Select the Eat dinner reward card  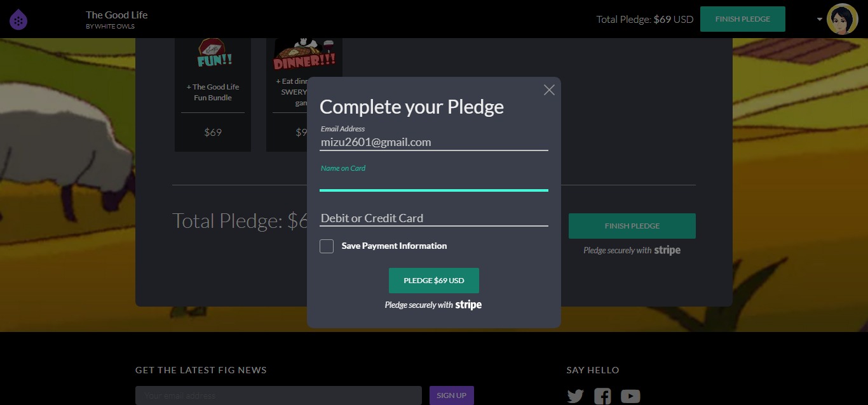pyautogui.click(x=286, y=94)
